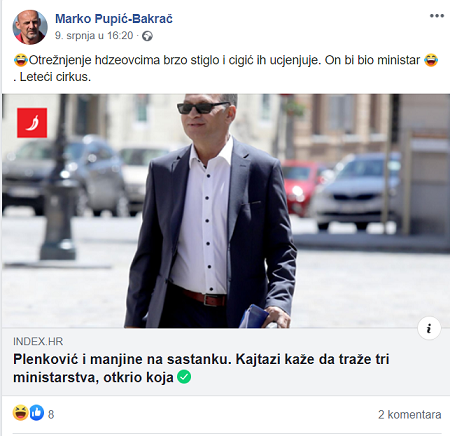The height and width of the screenshot is (436, 450).
Task: Click the red chili pepper Index logo
Action: (32, 123)
